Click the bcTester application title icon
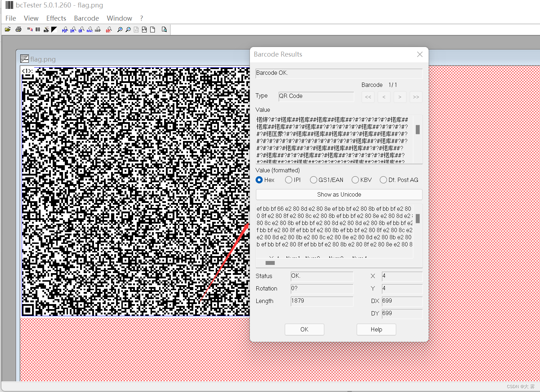This screenshot has width=540, height=392. [9, 5]
